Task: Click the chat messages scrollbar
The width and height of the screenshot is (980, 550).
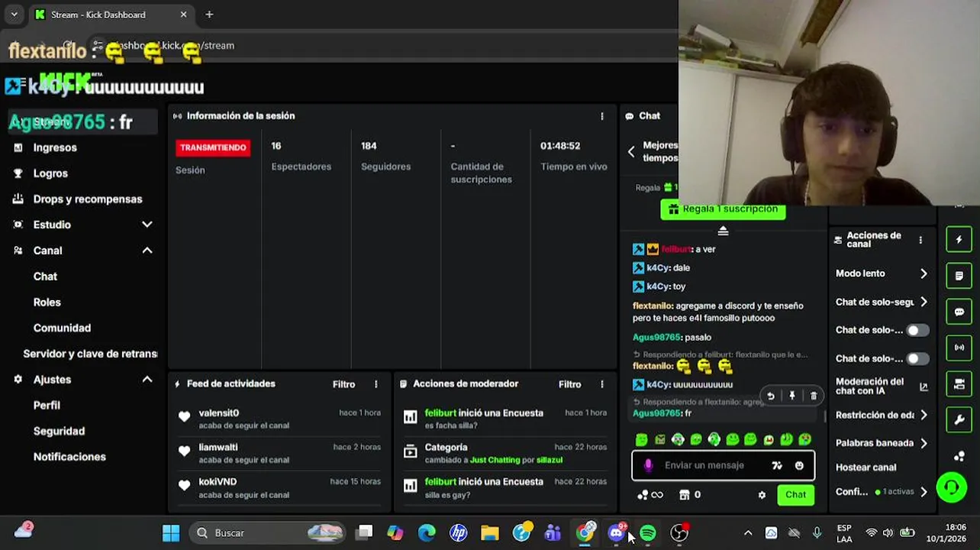Action: tap(824, 416)
